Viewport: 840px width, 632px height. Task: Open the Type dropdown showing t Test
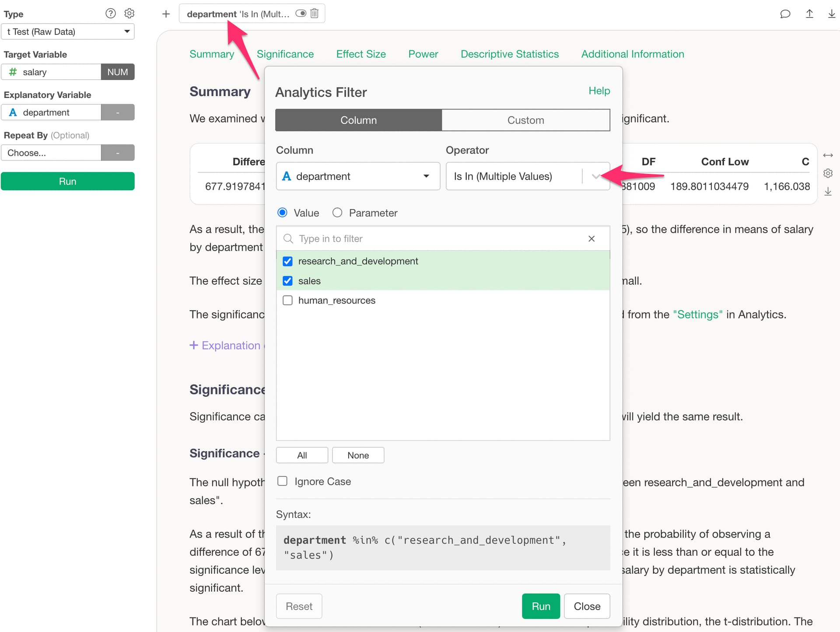point(68,31)
